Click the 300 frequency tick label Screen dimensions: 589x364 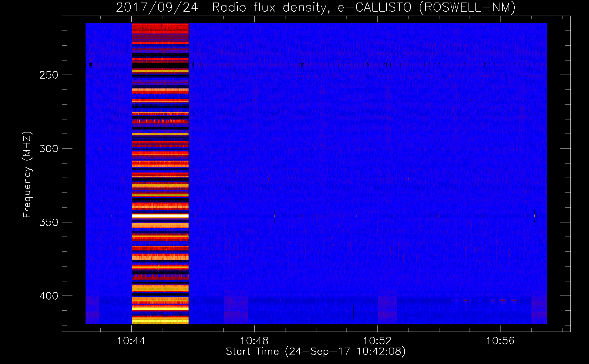coord(49,149)
